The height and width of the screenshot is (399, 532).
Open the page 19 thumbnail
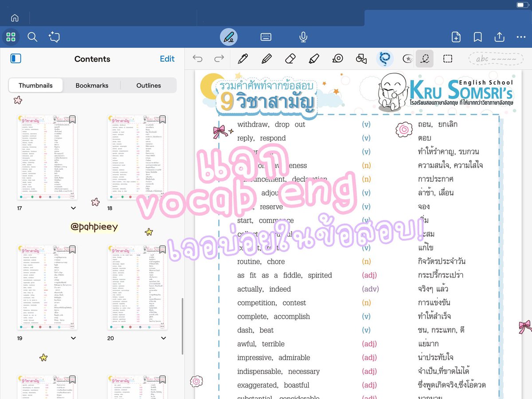47,287
